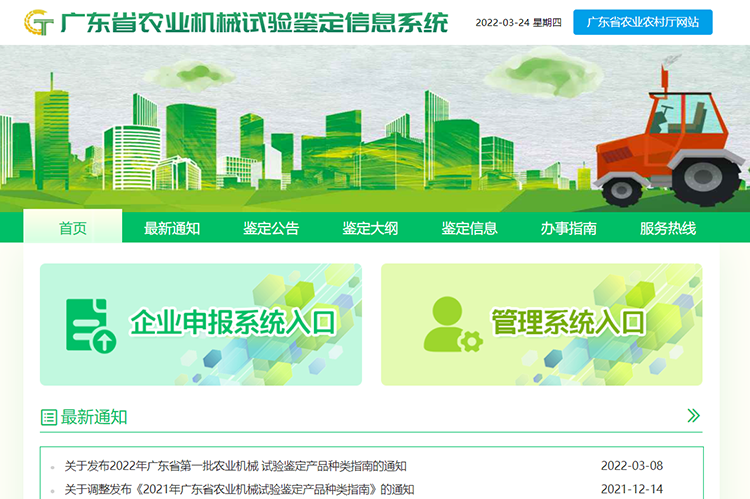Click the list icon beside 最新通知 heading
Viewport: 750px width, 499px height.
coord(48,417)
